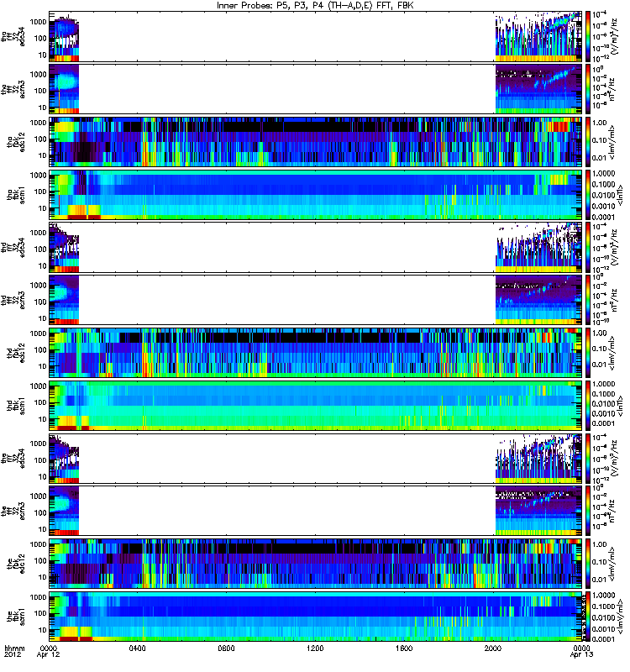Click the 'thd fbk edc12' panel label

(x=16, y=353)
